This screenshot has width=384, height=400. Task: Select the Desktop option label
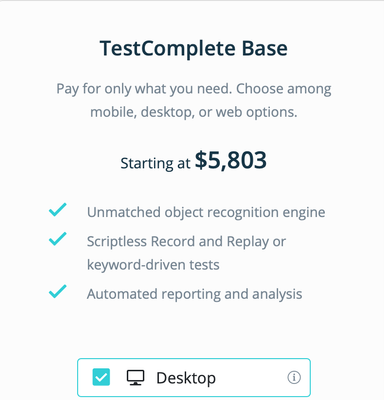(186, 378)
